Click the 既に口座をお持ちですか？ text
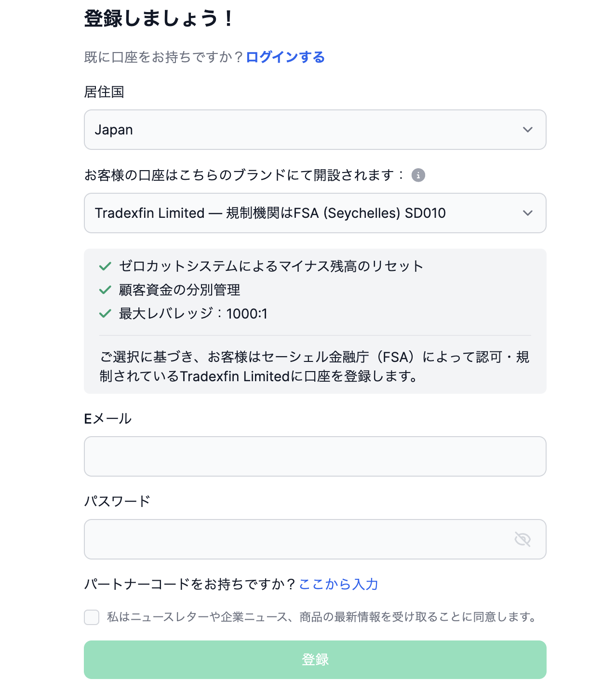Screen dimensions: 616x693 click(164, 57)
